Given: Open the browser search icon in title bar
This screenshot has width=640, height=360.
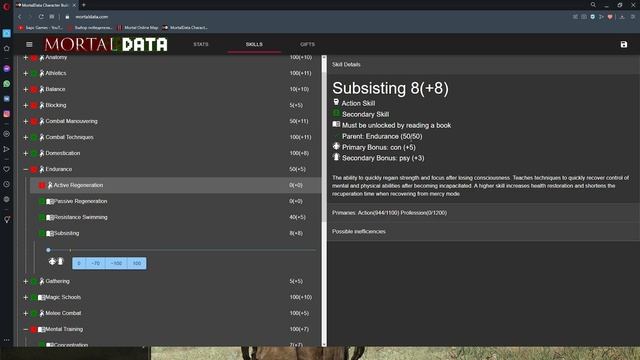Looking at the screenshot, I should [593, 5].
